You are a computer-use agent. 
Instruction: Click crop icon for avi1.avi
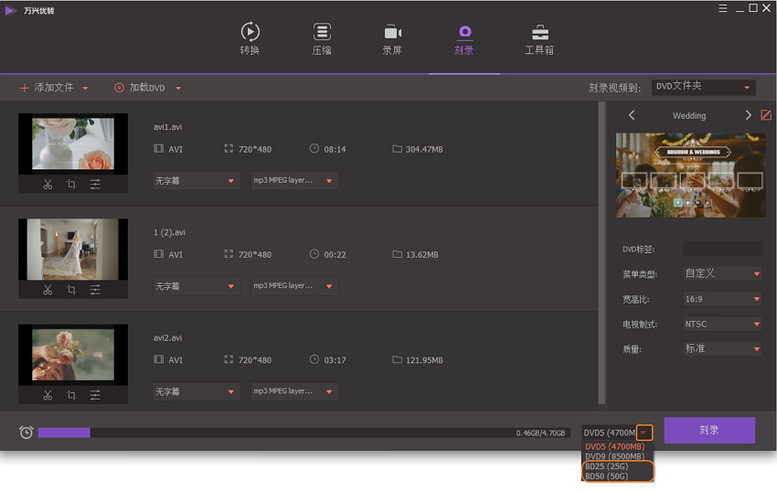[71, 184]
